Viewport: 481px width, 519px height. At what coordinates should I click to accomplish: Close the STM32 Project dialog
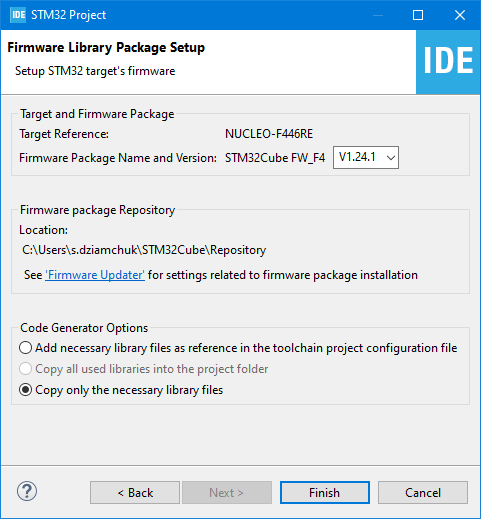pyautogui.click(x=460, y=15)
